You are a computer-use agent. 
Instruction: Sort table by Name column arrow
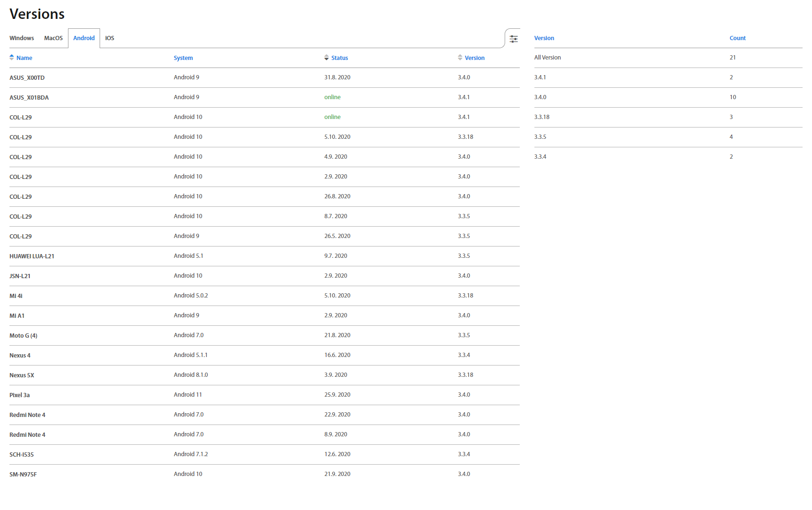tap(12, 58)
